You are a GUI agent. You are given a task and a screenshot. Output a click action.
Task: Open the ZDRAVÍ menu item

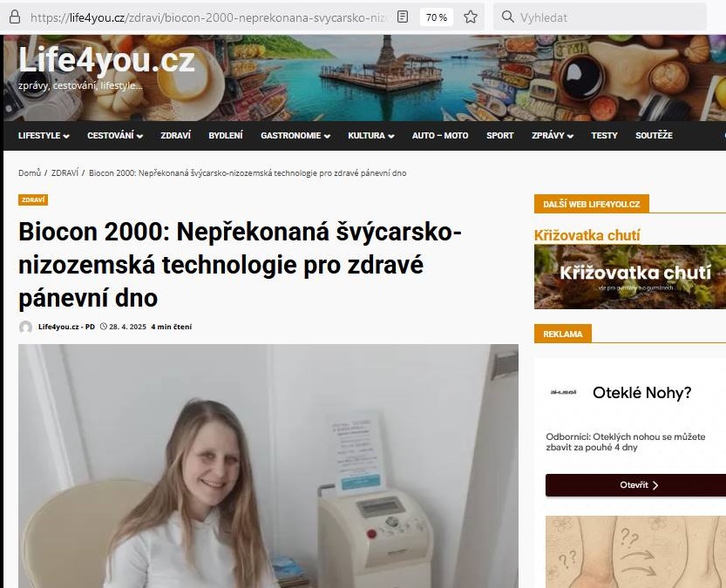click(175, 136)
